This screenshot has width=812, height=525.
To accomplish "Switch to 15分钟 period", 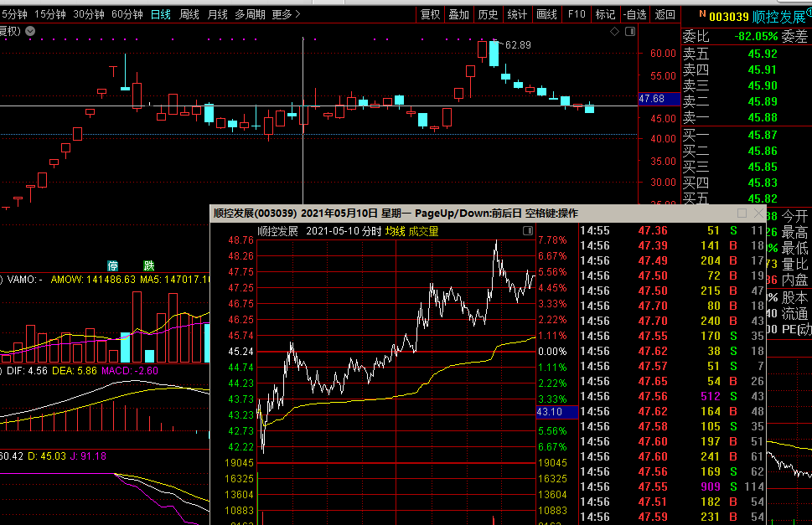I will coord(50,14).
